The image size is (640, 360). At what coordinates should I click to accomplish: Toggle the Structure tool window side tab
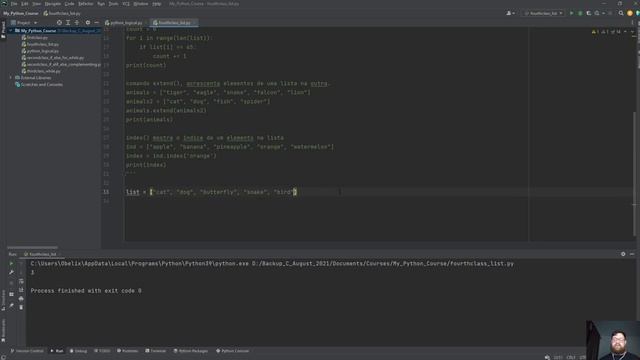tap(3, 300)
